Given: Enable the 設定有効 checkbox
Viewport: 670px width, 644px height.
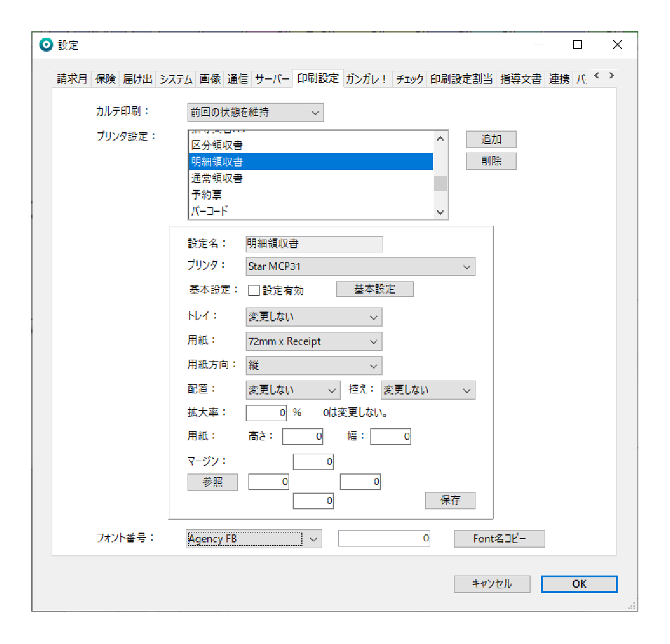Looking at the screenshot, I should point(254,290).
